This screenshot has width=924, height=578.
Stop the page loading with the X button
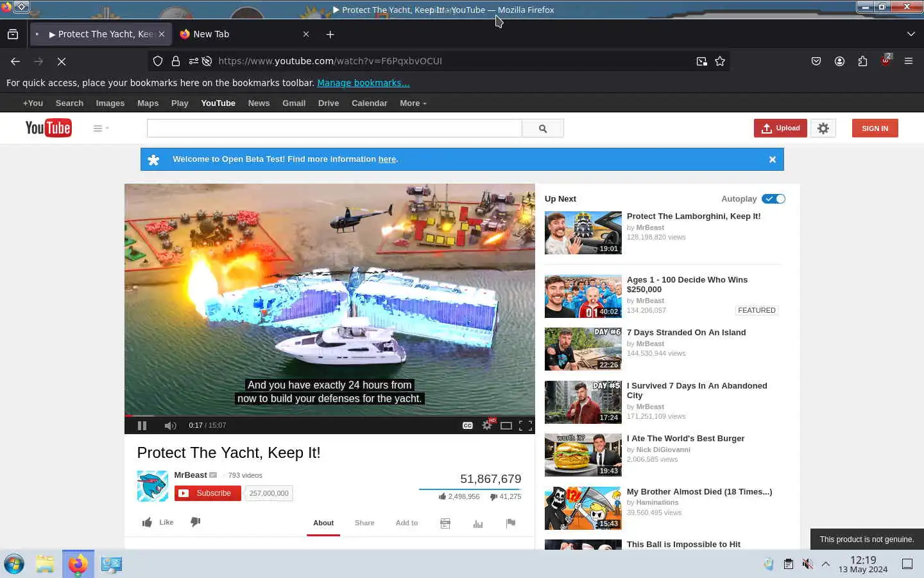coord(62,61)
